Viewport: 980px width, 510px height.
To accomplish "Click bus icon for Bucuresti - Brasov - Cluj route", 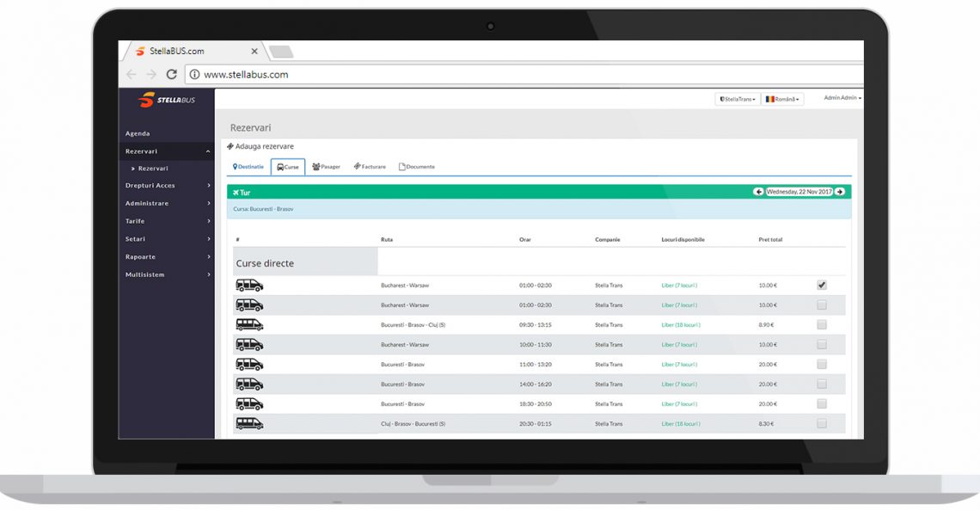I will (249, 325).
